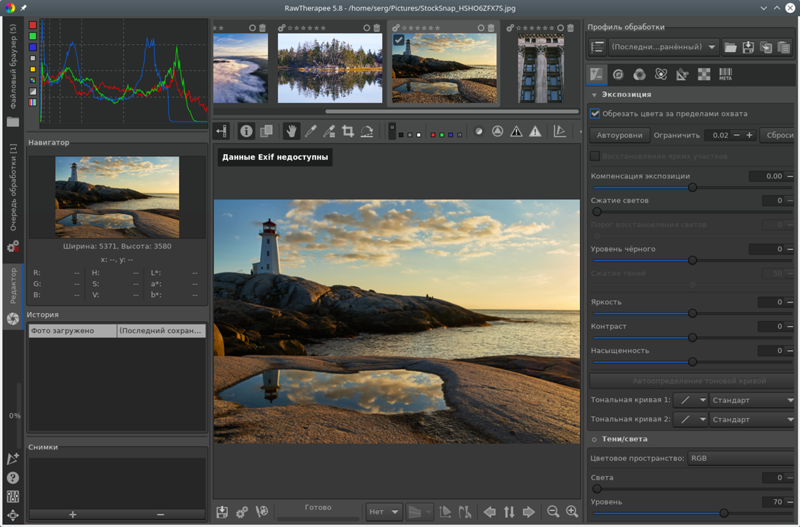Open Тональная кривая 1 curve type dropdown

click(x=691, y=400)
